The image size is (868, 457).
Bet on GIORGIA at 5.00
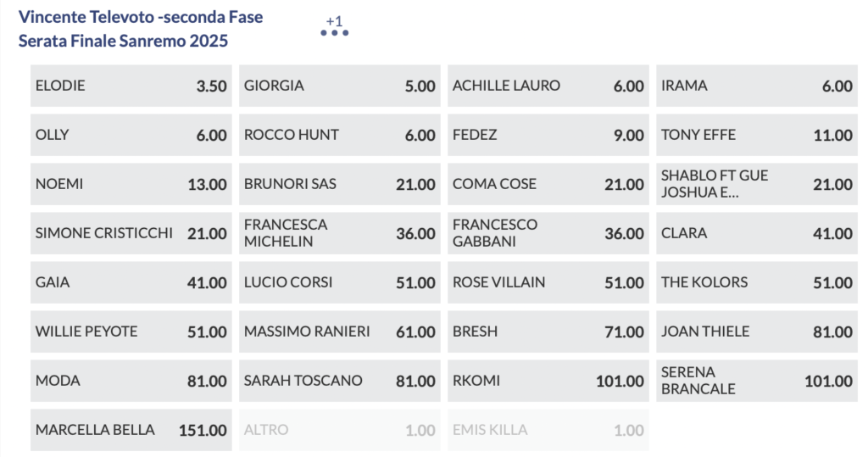coord(339,86)
